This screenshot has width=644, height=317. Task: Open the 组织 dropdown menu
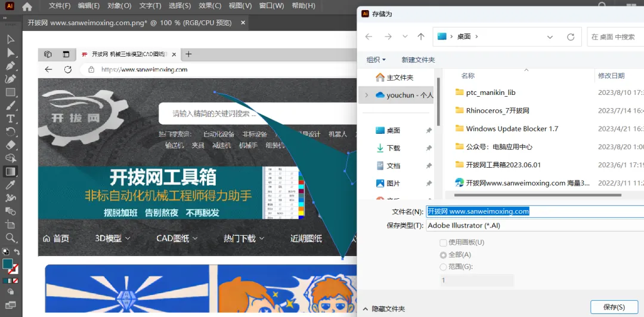click(376, 60)
